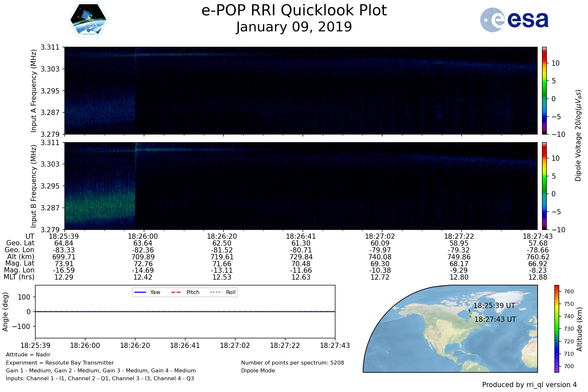Screen dimensions: 588x392
Task: Click the CASSIOPE satellite mission logo
Action: [88, 20]
